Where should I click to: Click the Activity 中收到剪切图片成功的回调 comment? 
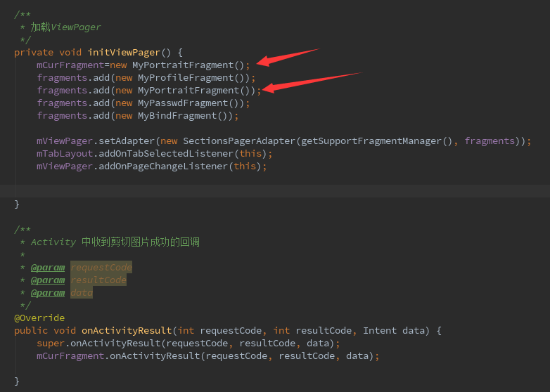[x=115, y=242]
